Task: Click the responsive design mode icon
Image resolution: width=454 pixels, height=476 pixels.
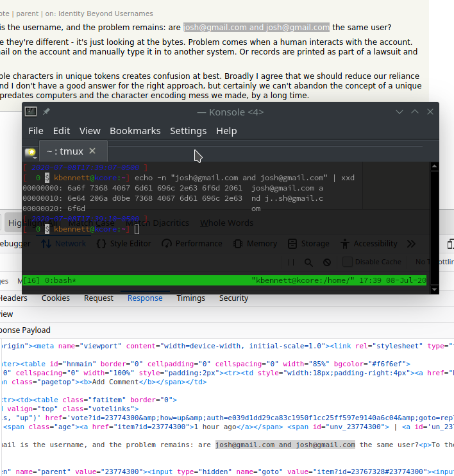Action: 450,244
